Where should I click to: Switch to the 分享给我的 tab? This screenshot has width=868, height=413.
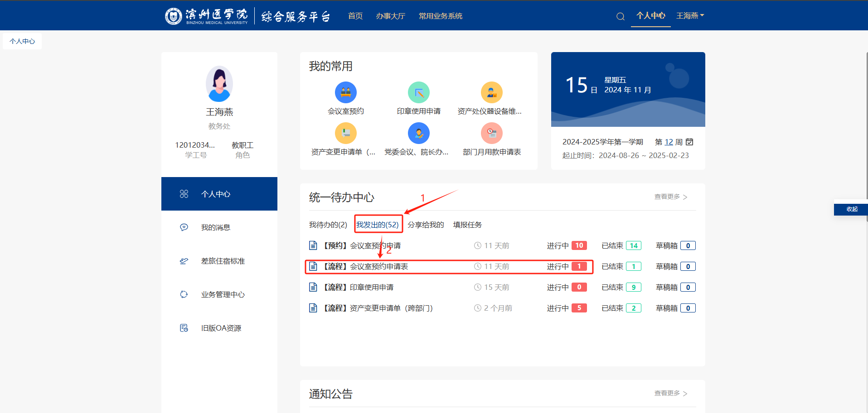[x=426, y=225]
